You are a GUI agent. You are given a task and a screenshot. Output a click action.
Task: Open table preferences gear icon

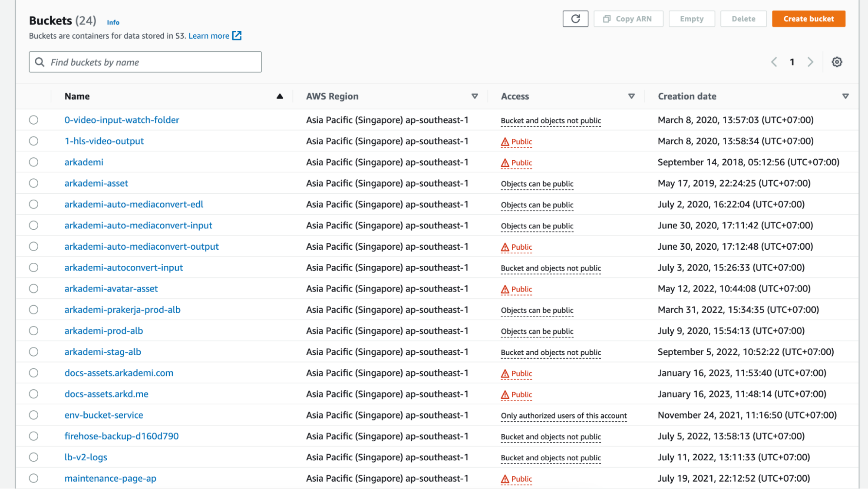[x=837, y=62]
